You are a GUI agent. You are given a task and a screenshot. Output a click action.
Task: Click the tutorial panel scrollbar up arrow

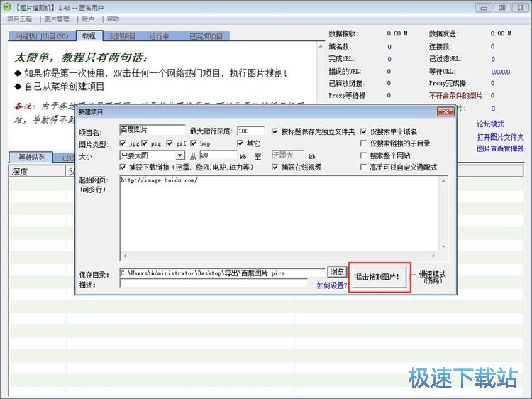pos(321,46)
